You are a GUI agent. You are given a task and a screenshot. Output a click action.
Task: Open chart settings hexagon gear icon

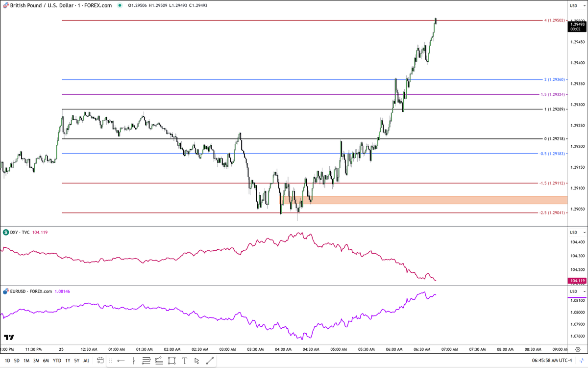(578, 350)
